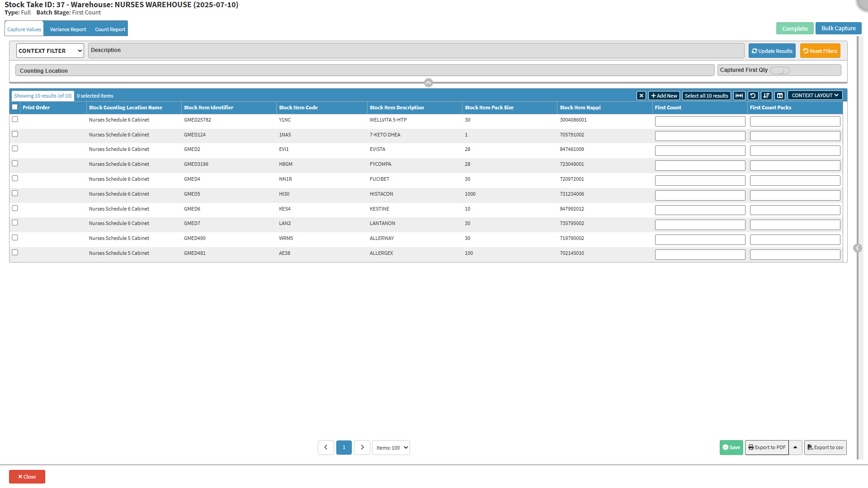Check the WELLVITA 5-HTP row checkbox
Image resolution: width=868 pixels, height=488 pixels.
[x=15, y=119]
